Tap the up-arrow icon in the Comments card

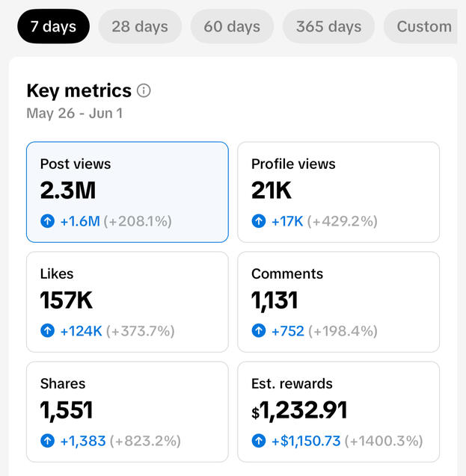[x=259, y=331]
